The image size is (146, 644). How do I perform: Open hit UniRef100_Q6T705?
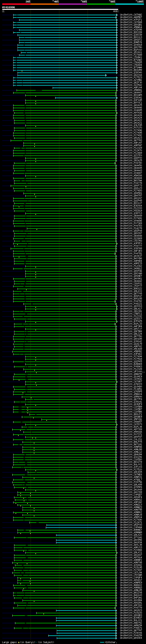pos(131,294)
